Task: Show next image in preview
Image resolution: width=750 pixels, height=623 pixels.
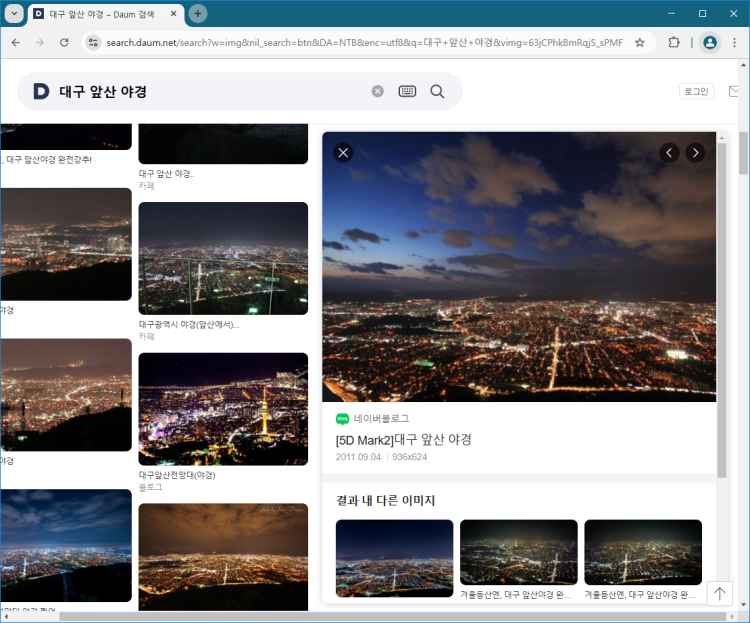Action: click(695, 153)
